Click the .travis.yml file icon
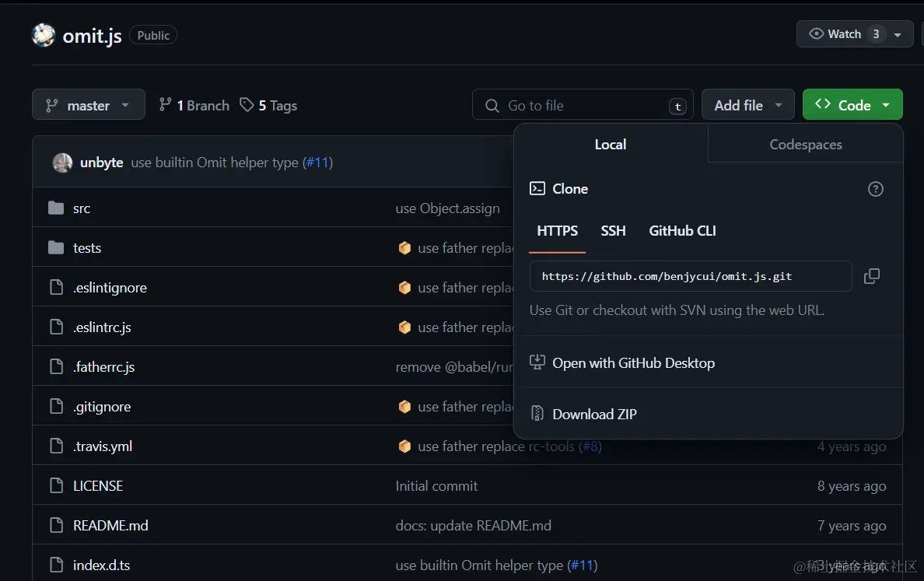Image resolution: width=924 pixels, height=581 pixels. pyautogui.click(x=57, y=446)
